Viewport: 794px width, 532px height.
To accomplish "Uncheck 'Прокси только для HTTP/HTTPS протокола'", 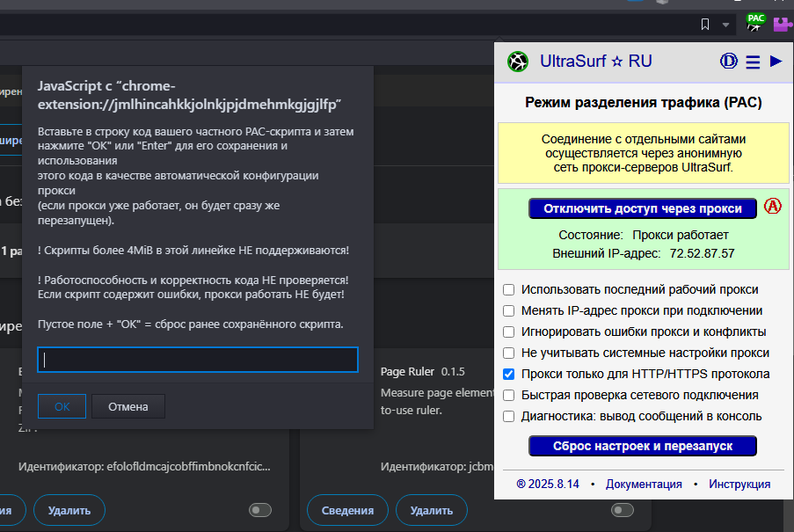I will 508,374.
